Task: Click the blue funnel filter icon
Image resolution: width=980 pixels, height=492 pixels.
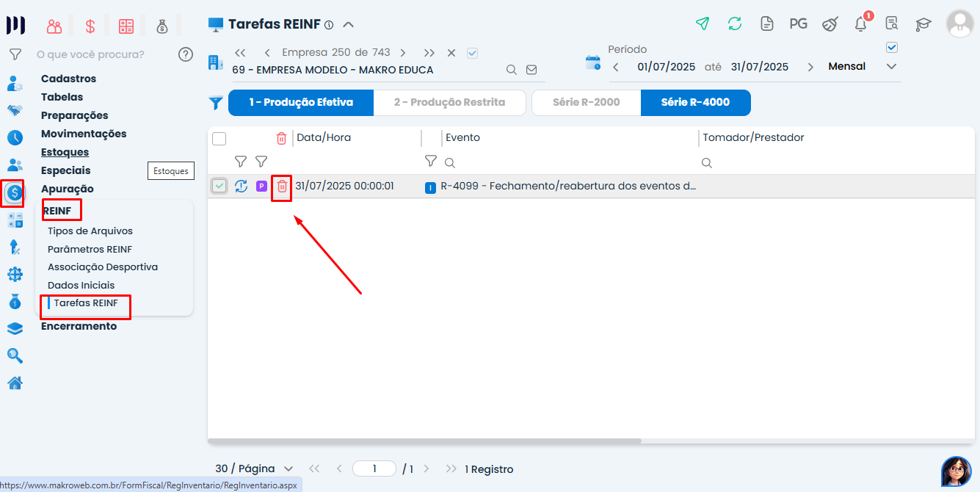Action: 216,104
